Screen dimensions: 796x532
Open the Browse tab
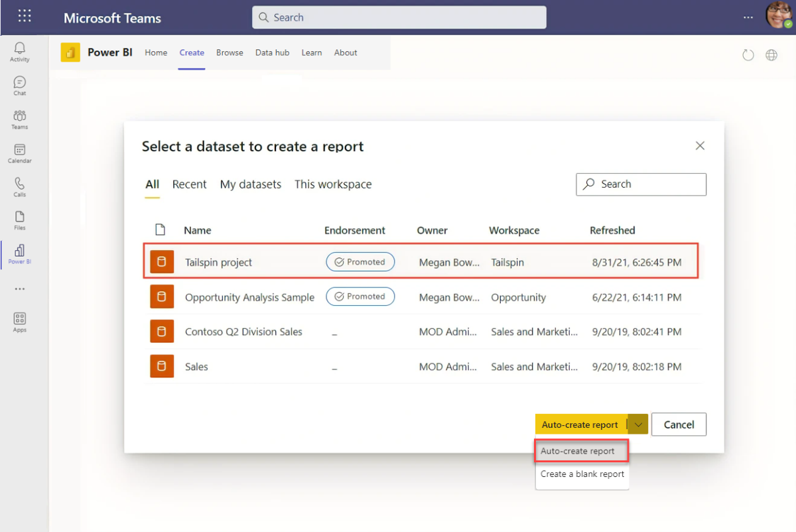pyautogui.click(x=230, y=52)
